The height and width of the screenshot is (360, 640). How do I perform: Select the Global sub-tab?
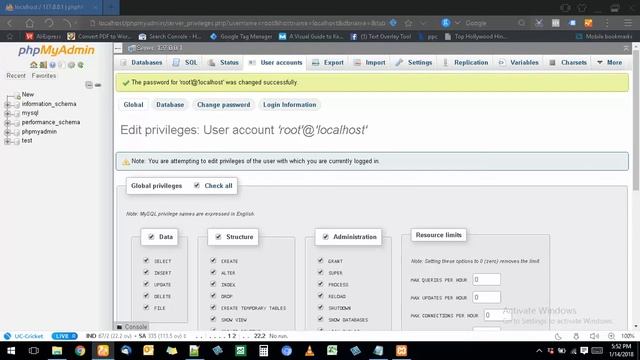pyautogui.click(x=133, y=105)
